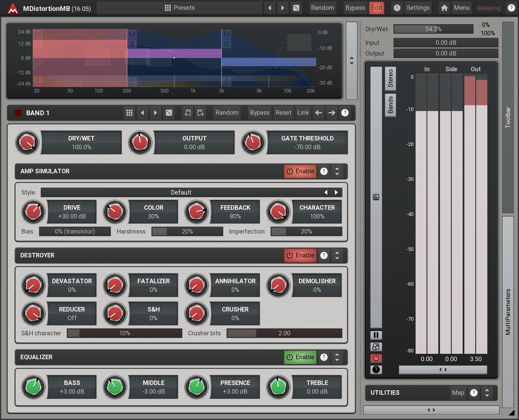Toggle the M button of band 1 in the graph

(38, 34)
